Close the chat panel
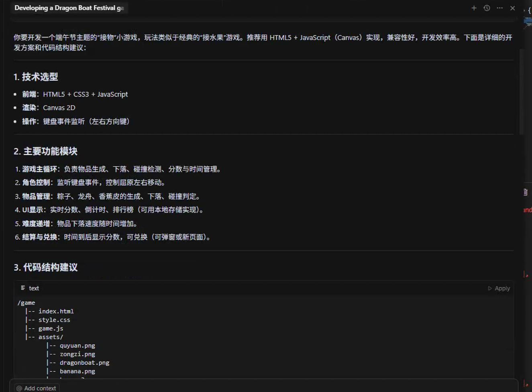The width and height of the screenshot is (532, 392). pos(512,8)
